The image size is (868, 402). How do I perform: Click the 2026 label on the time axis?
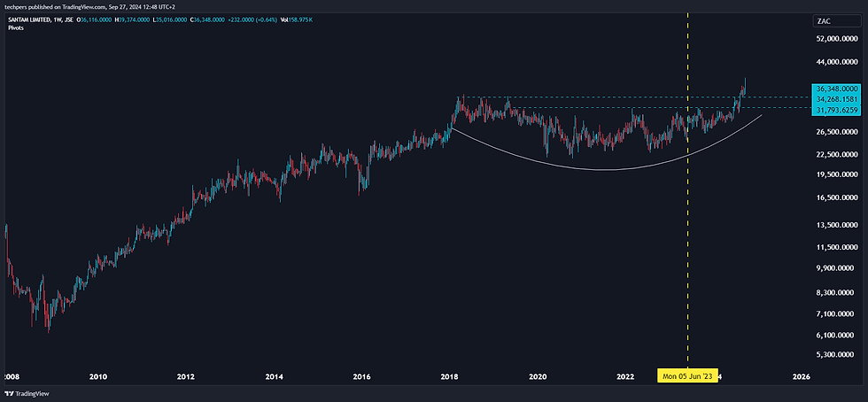801,376
